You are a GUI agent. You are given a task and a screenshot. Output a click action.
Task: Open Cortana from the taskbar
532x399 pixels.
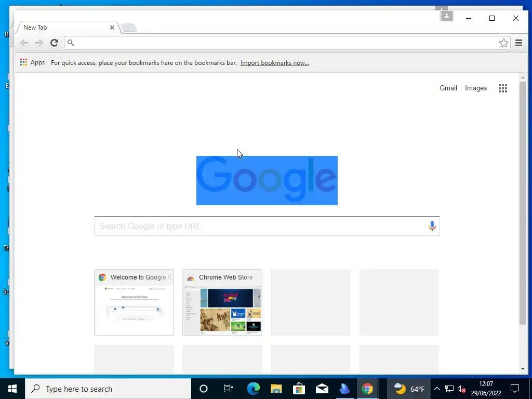pos(204,389)
